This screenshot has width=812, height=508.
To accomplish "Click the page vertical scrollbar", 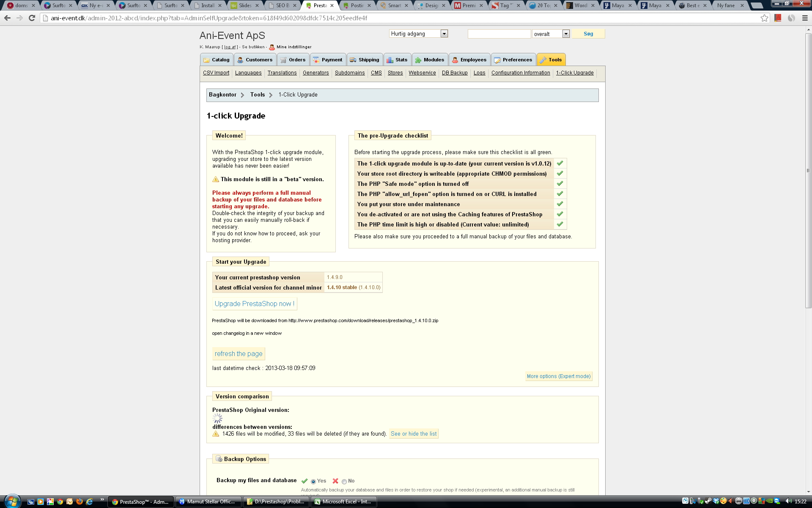I will [x=808, y=169].
